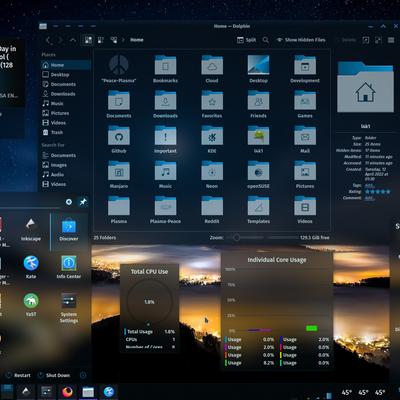Switch Dolphin to icons view mode
The image size is (400, 400).
coord(88,40)
